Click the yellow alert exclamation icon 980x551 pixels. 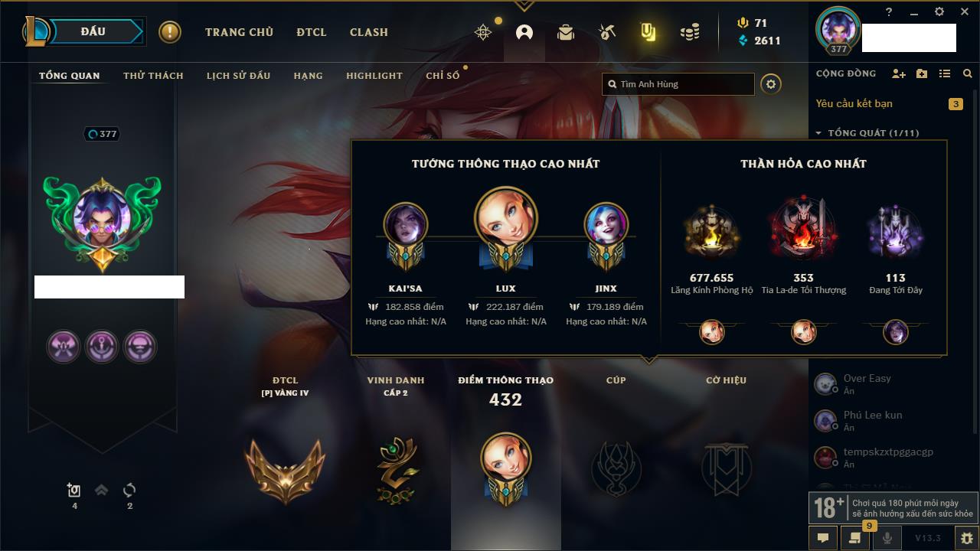(170, 32)
